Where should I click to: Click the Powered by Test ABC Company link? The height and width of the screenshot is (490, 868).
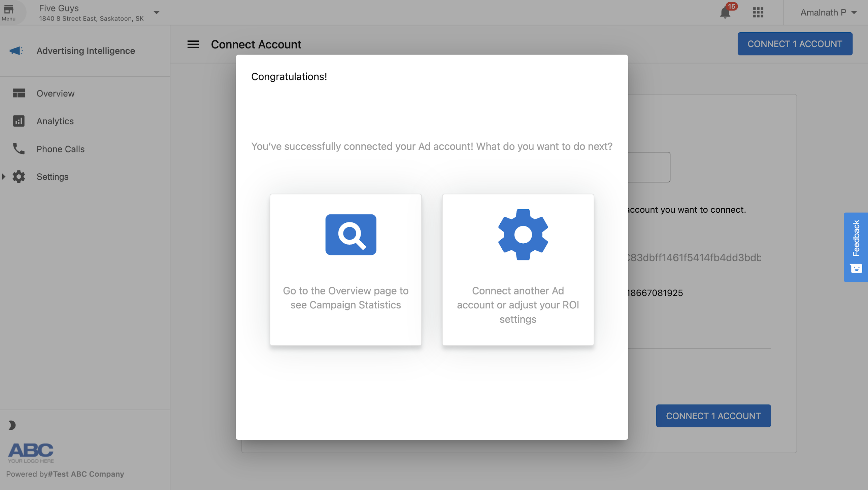(66, 474)
